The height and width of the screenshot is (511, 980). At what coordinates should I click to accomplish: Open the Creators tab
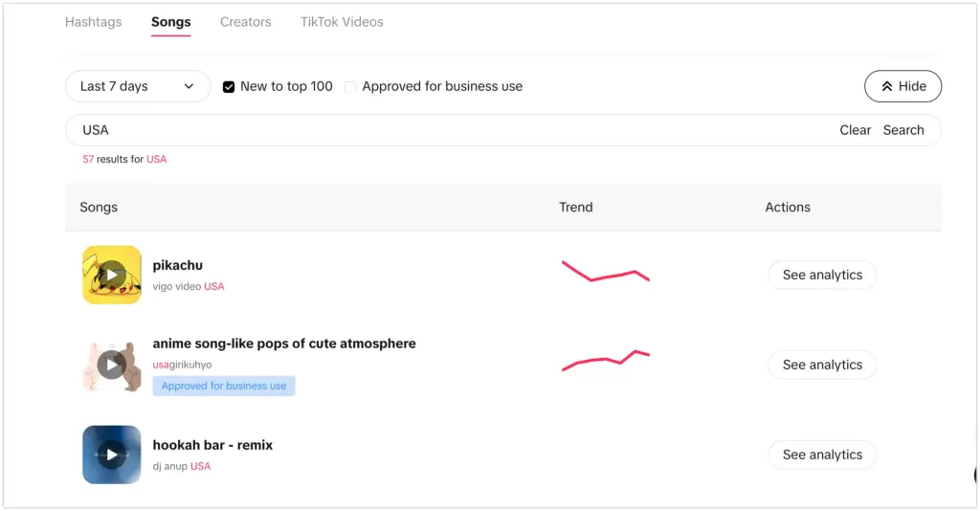[x=246, y=22]
